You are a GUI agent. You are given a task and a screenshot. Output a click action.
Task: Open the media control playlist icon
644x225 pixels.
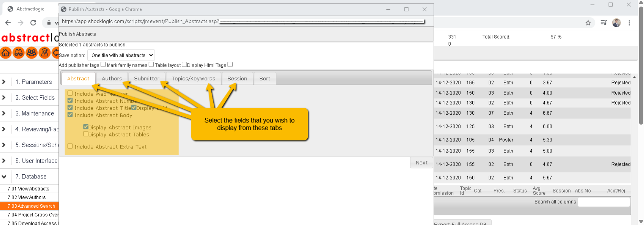click(604, 23)
